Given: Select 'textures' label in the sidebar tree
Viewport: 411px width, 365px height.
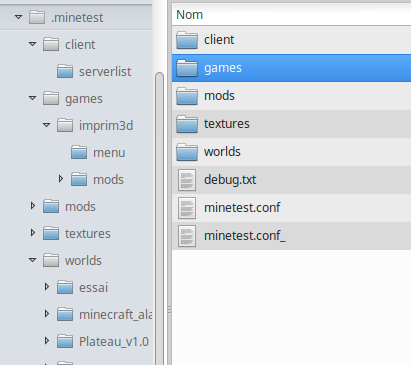Looking at the screenshot, I should [x=88, y=233].
